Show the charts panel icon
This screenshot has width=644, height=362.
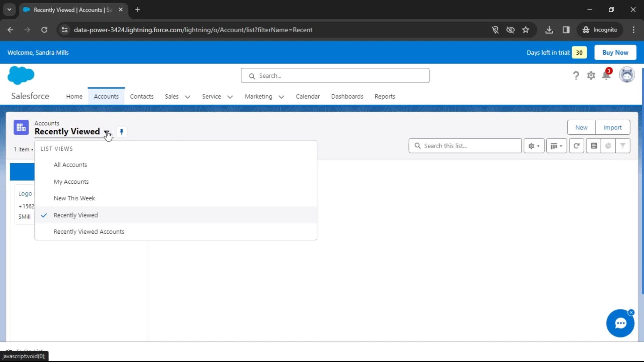tap(608, 146)
